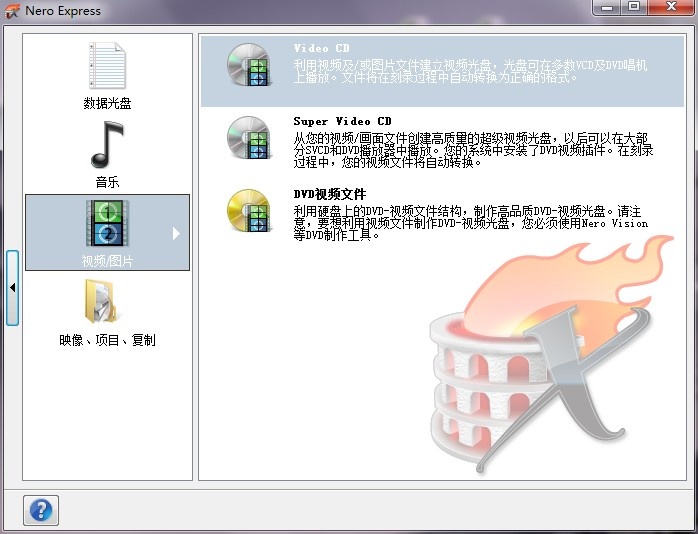Click the DVD视频文件 title text

point(330,194)
